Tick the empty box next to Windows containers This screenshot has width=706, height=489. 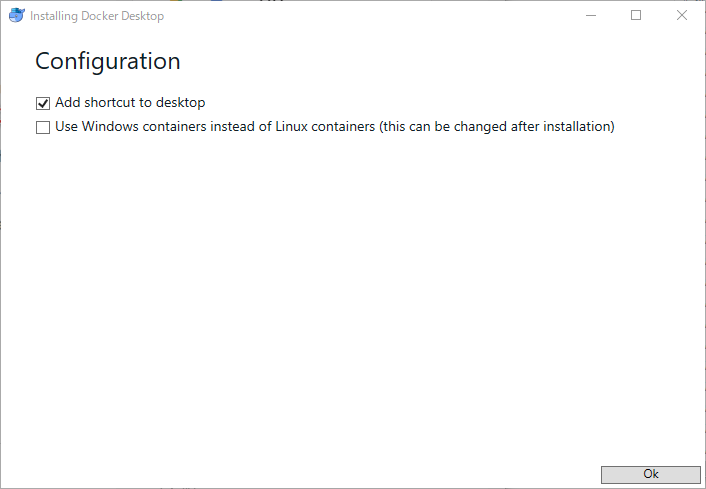point(43,127)
